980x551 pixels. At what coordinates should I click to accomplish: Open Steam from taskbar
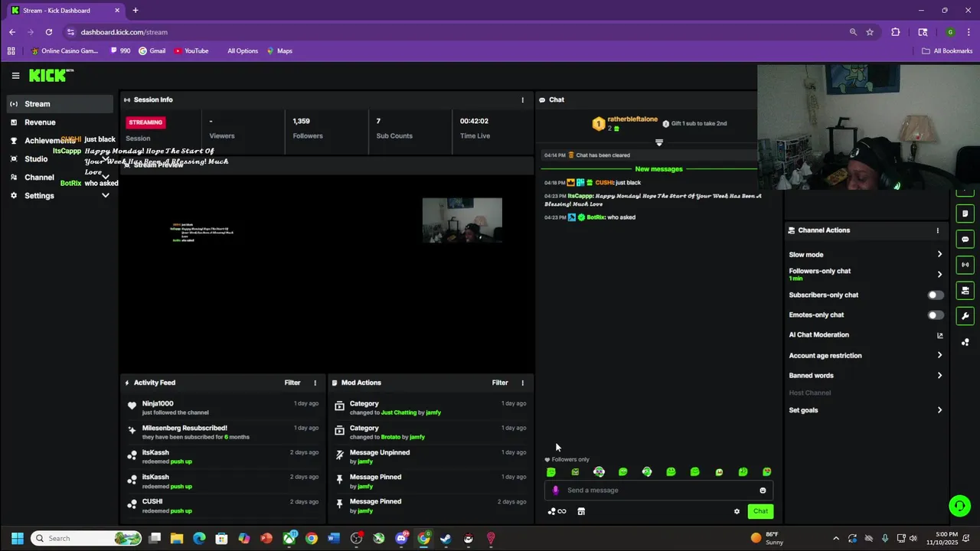click(446, 539)
